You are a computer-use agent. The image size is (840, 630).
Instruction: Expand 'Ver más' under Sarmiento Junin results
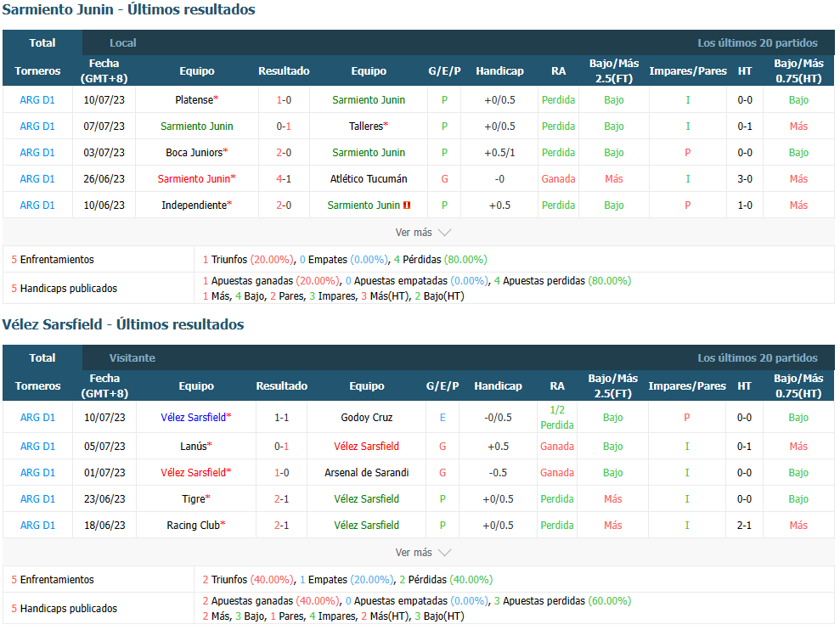pos(423,233)
